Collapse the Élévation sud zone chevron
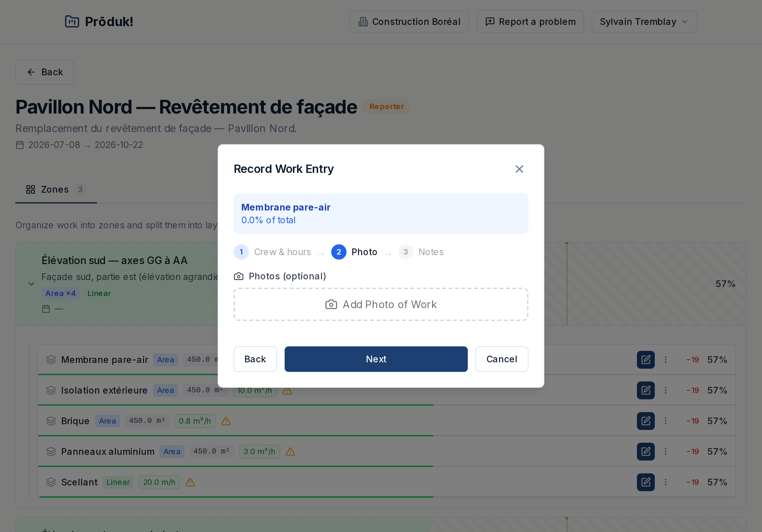This screenshot has height=532, width=762. point(31,284)
